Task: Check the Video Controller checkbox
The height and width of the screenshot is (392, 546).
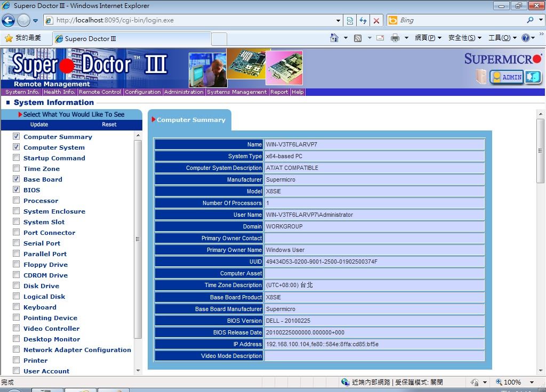Action: pos(16,328)
